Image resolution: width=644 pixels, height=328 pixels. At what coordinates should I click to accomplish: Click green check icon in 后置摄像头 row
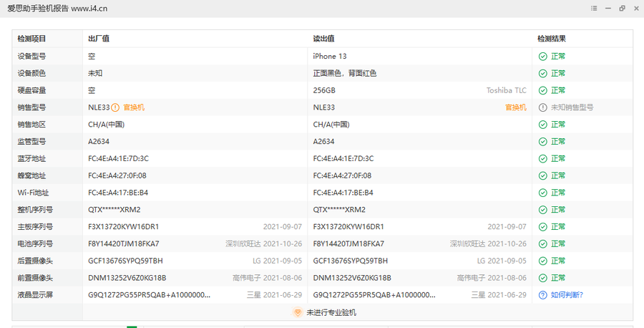click(x=542, y=261)
